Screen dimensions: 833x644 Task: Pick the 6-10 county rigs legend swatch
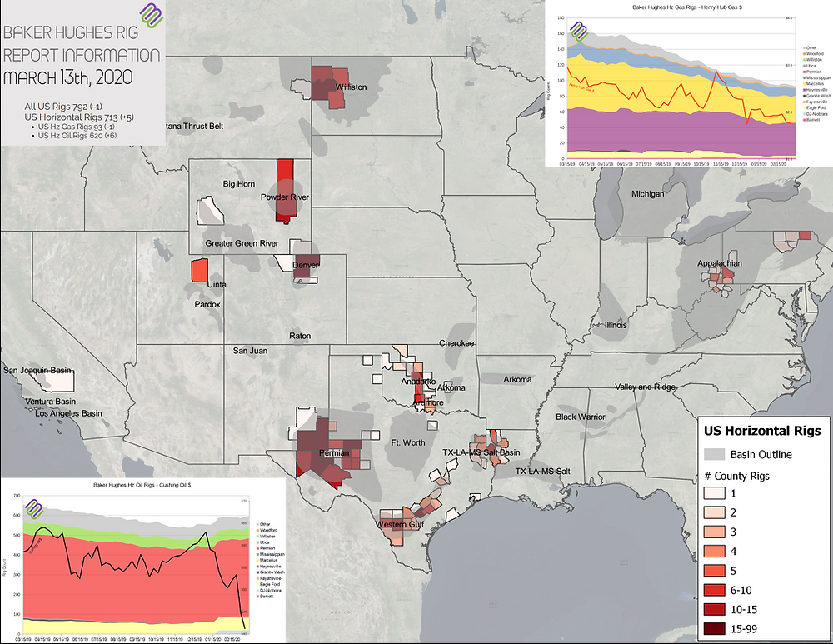(x=714, y=590)
